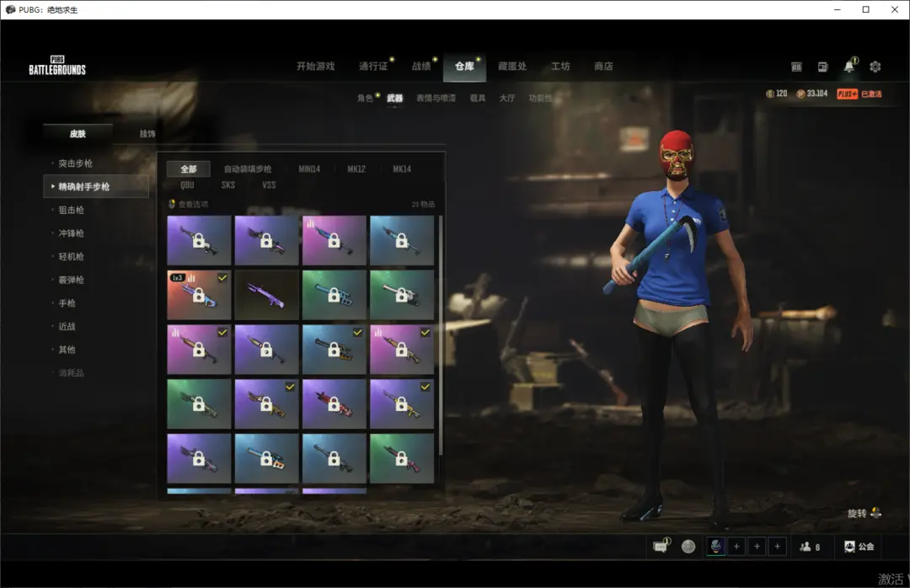
Task: Click the skin grid vertical scrollbar
Action: tap(441, 335)
